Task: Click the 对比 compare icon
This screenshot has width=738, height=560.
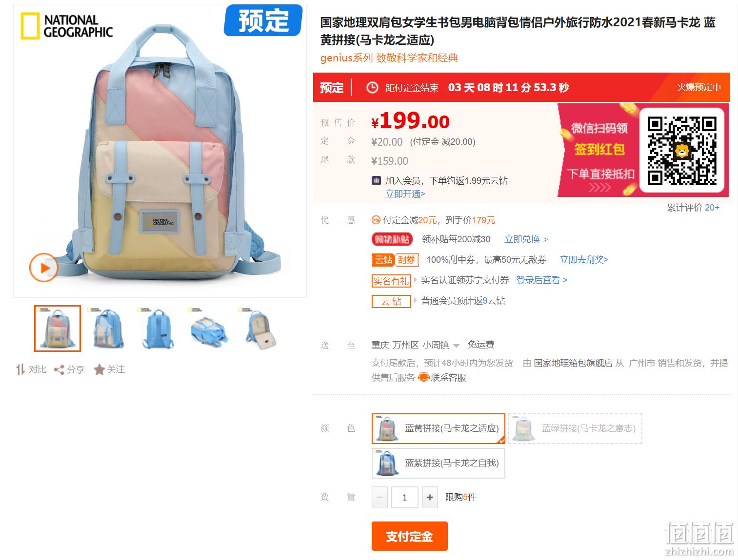Action: [x=20, y=369]
